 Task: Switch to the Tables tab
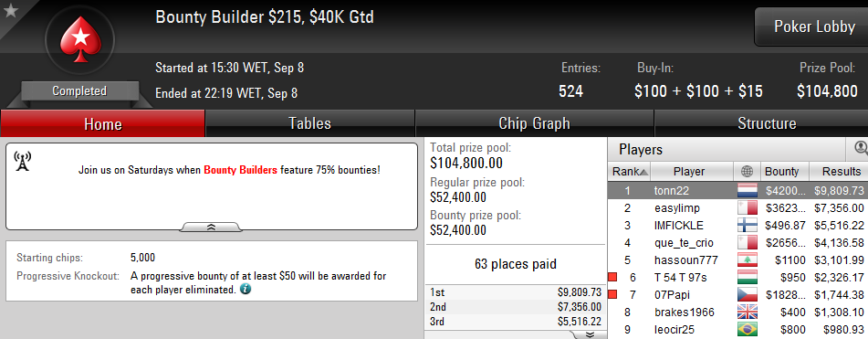pos(310,123)
